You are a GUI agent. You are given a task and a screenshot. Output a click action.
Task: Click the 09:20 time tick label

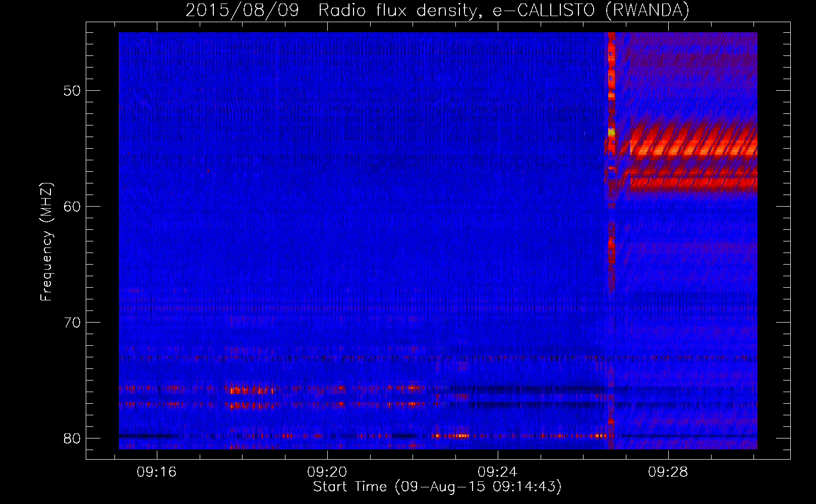click(x=327, y=472)
